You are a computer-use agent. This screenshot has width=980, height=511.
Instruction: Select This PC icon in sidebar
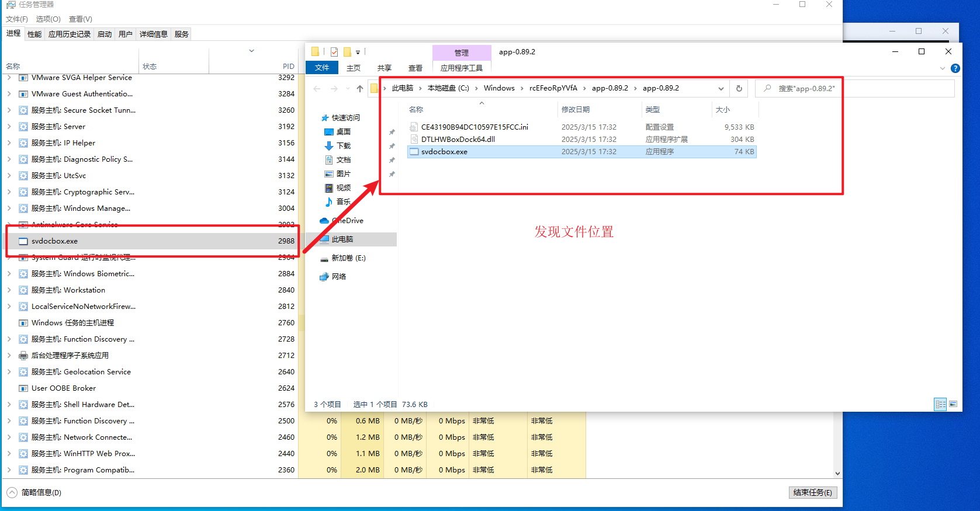click(x=324, y=239)
